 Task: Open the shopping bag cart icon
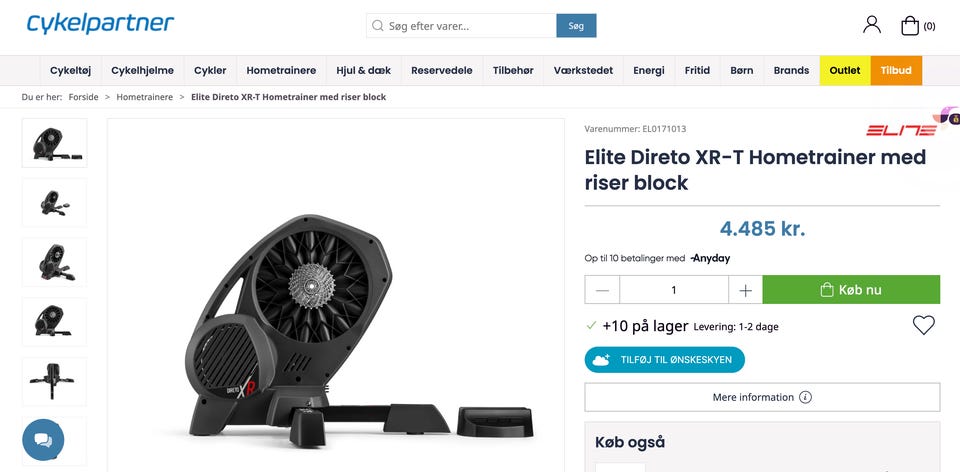pos(910,26)
